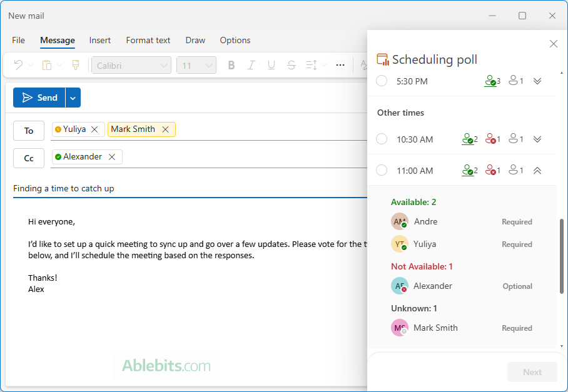Apply italic formatting

tap(251, 64)
